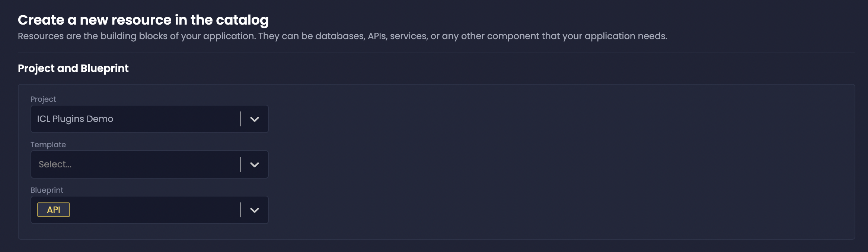This screenshot has width=868, height=252.
Task: Click the horizontal divider below the description
Action: [437, 53]
